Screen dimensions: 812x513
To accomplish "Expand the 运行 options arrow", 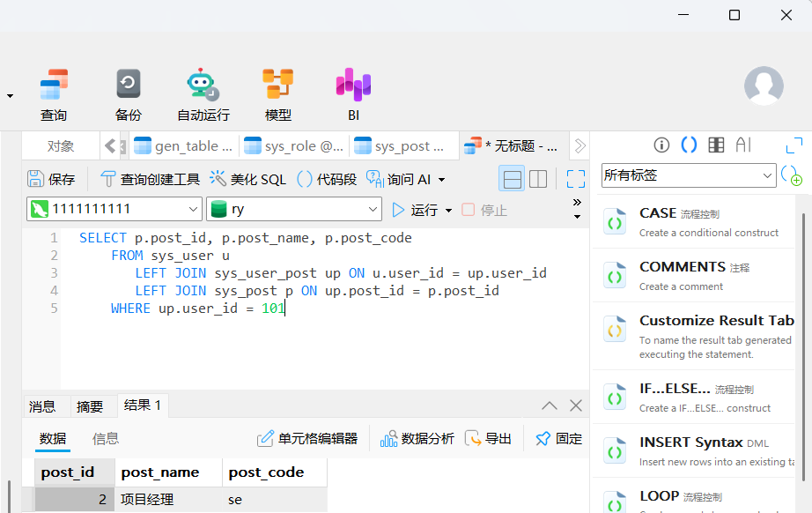I will 448,211.
